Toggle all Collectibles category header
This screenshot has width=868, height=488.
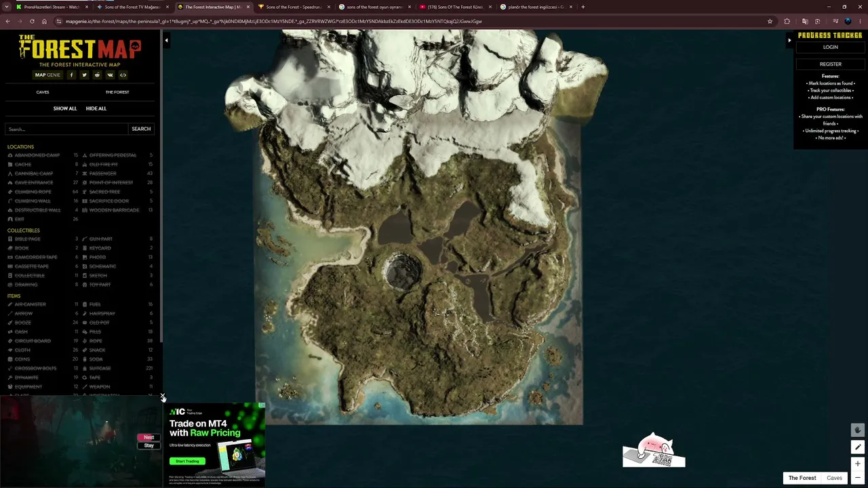(x=24, y=230)
